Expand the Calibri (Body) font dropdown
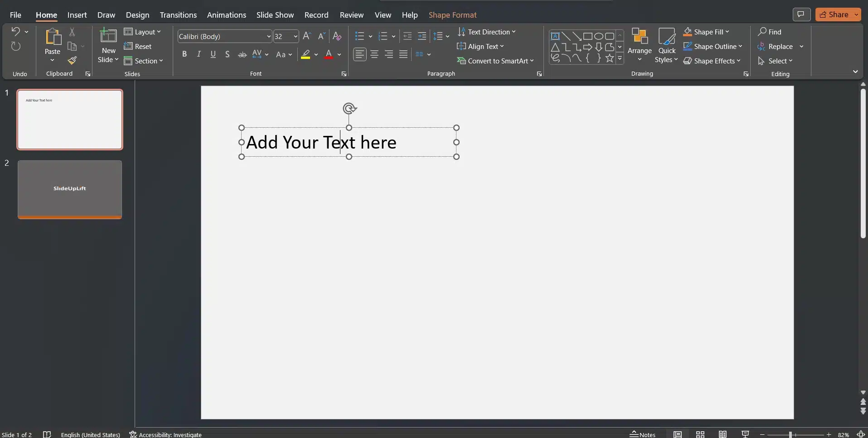This screenshot has height=438, width=868. point(268,36)
